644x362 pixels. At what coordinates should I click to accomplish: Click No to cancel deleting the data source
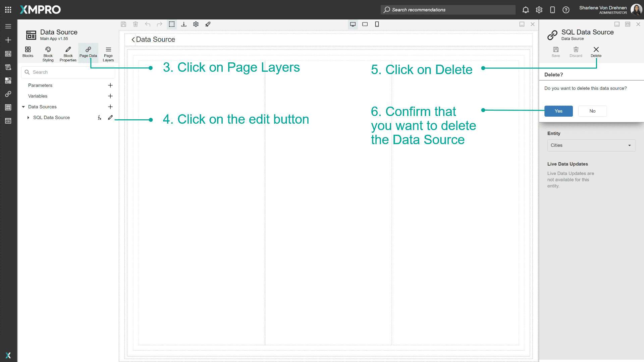[592, 111]
